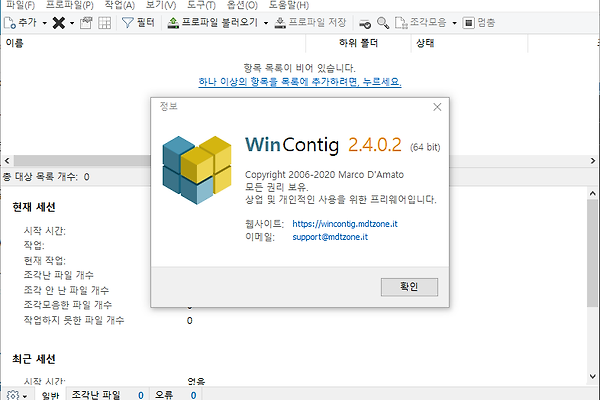Click the support@mdtzone.it email link

pyautogui.click(x=330, y=237)
